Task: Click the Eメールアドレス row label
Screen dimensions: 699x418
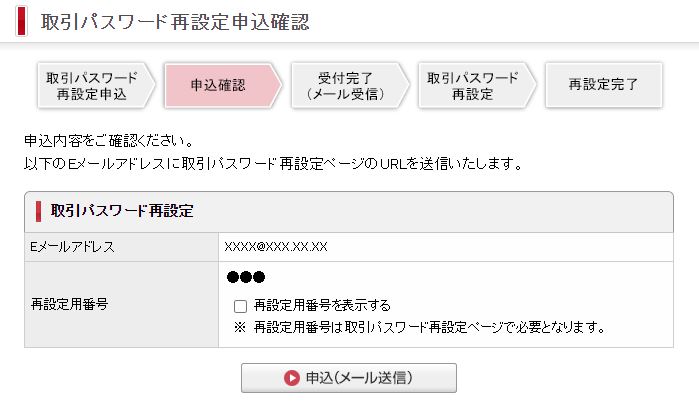Action: [73, 246]
